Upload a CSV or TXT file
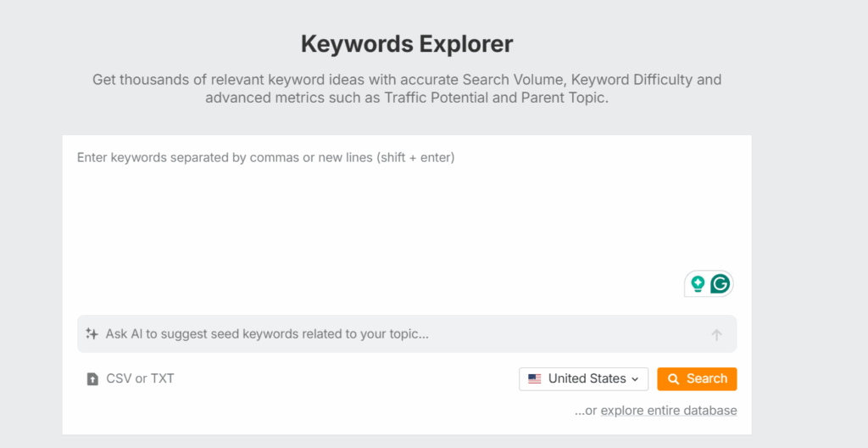The height and width of the screenshot is (448, 868). point(131,378)
